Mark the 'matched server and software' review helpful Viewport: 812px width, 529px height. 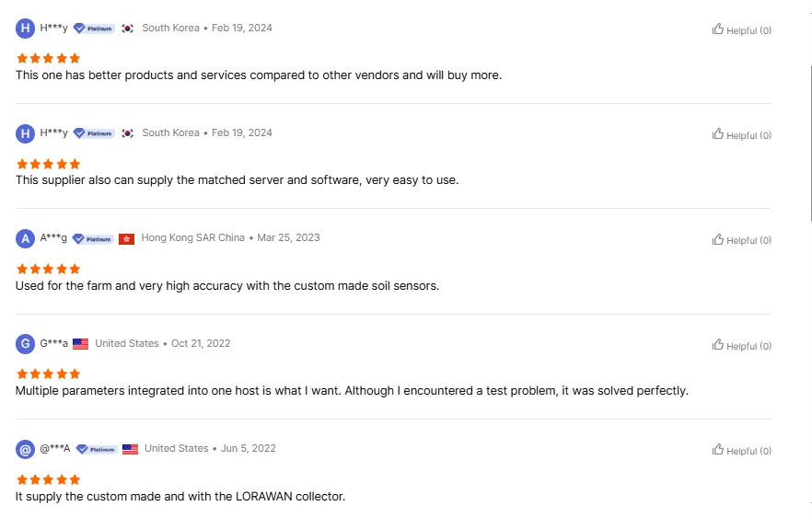[718, 134]
